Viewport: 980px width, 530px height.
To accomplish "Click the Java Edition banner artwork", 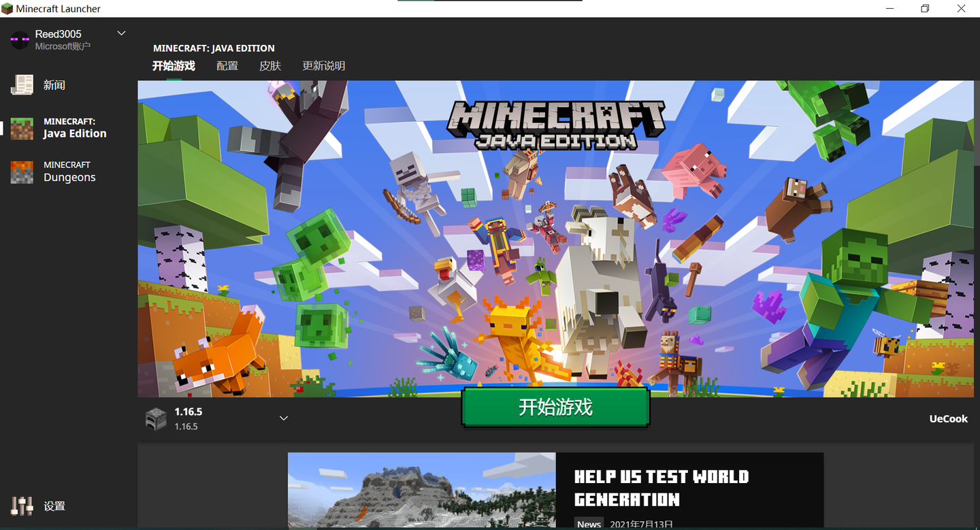I will 555,238.
